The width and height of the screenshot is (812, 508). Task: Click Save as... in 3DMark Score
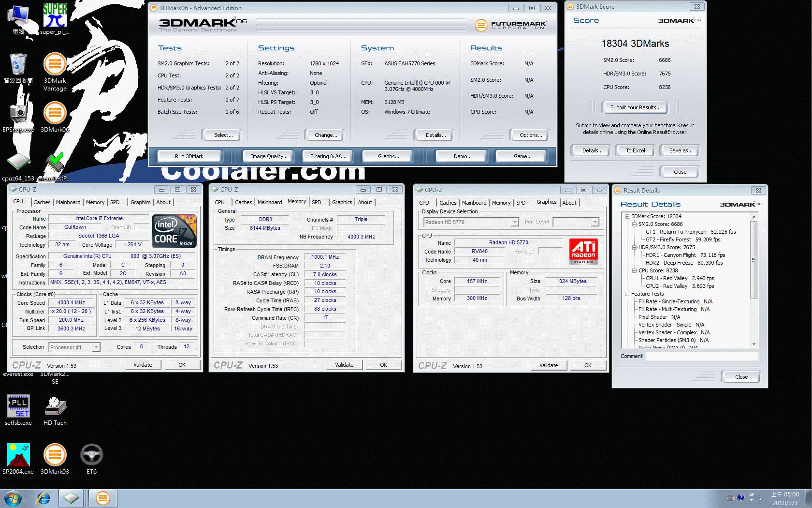coord(681,150)
